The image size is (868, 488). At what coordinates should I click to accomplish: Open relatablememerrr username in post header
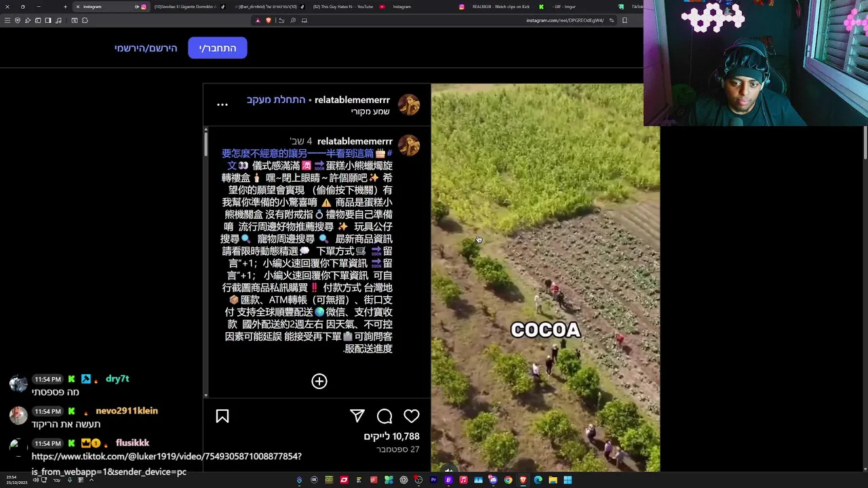(352, 100)
